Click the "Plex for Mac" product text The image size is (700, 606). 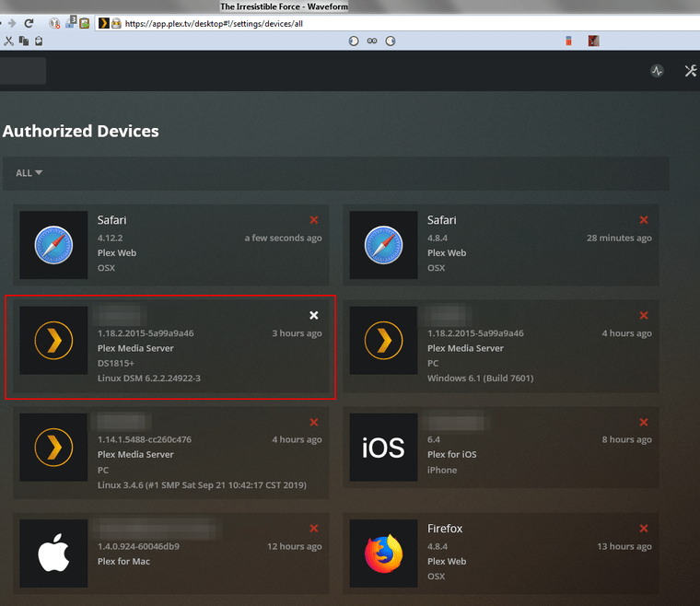pyautogui.click(x=123, y=562)
